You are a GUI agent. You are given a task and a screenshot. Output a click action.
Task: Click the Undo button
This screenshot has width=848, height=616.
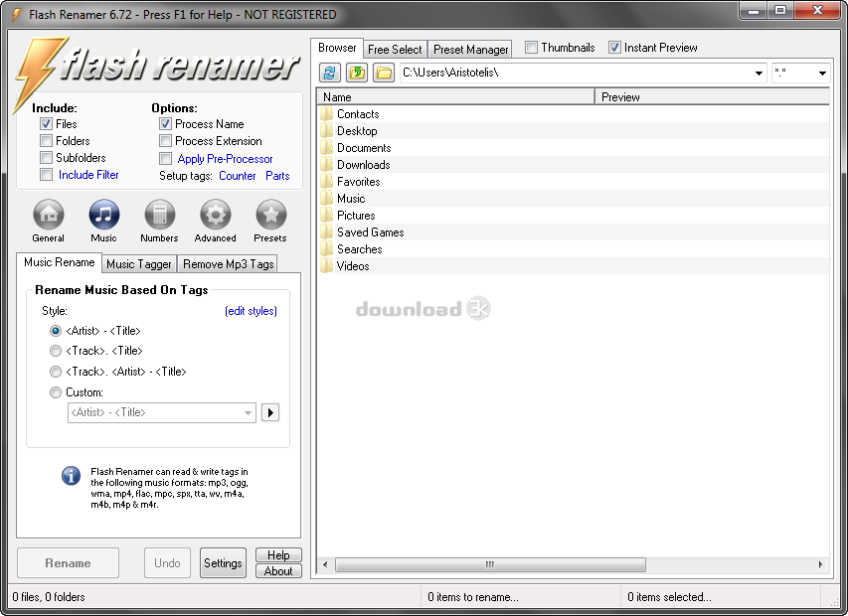pos(167,563)
